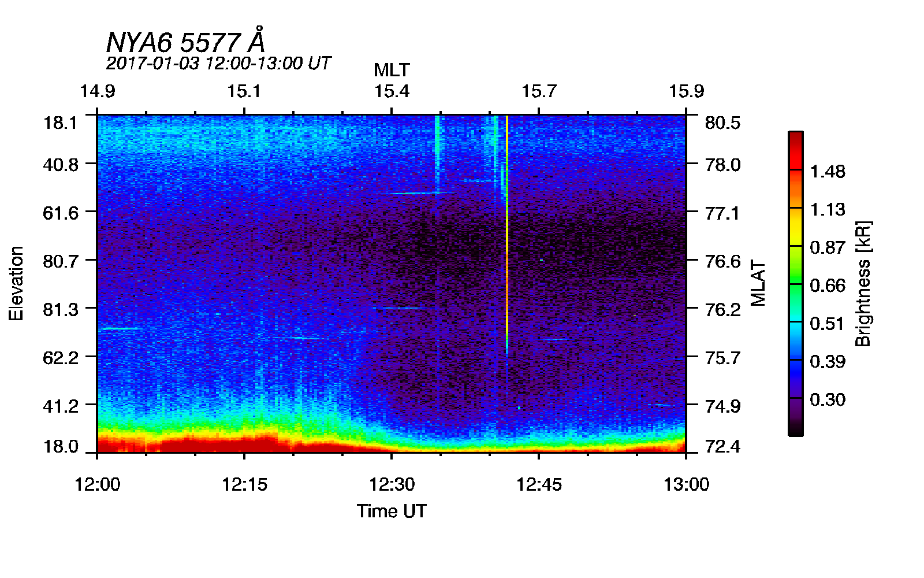Click MLAT tick label '74.9'
924x578 pixels.
point(722,406)
